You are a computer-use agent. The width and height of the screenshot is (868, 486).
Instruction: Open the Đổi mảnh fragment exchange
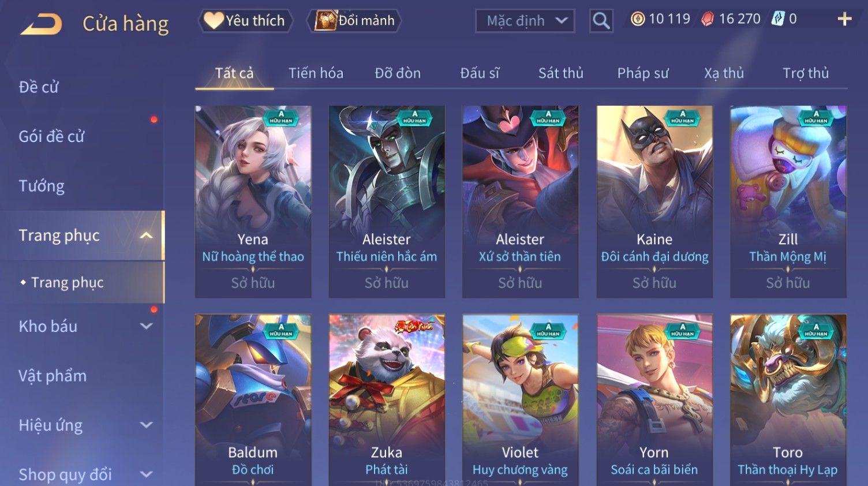[354, 21]
